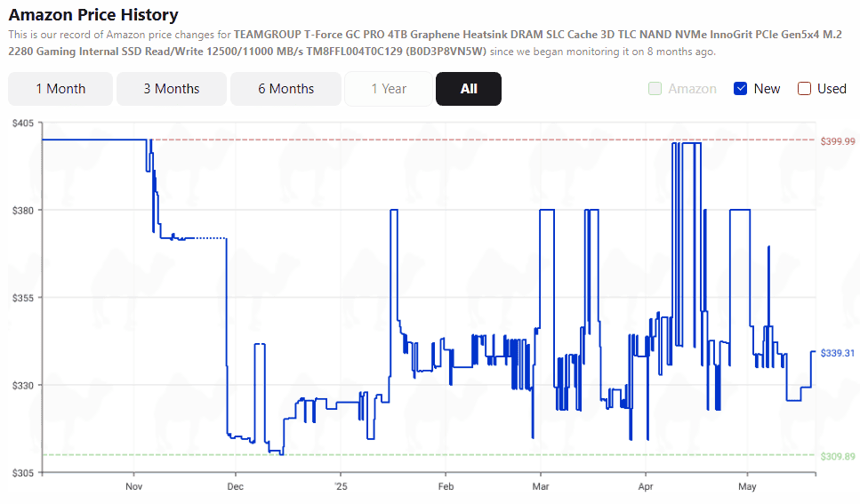The width and height of the screenshot is (860, 504).
Task: Select the 1 Year range tab
Action: (389, 89)
